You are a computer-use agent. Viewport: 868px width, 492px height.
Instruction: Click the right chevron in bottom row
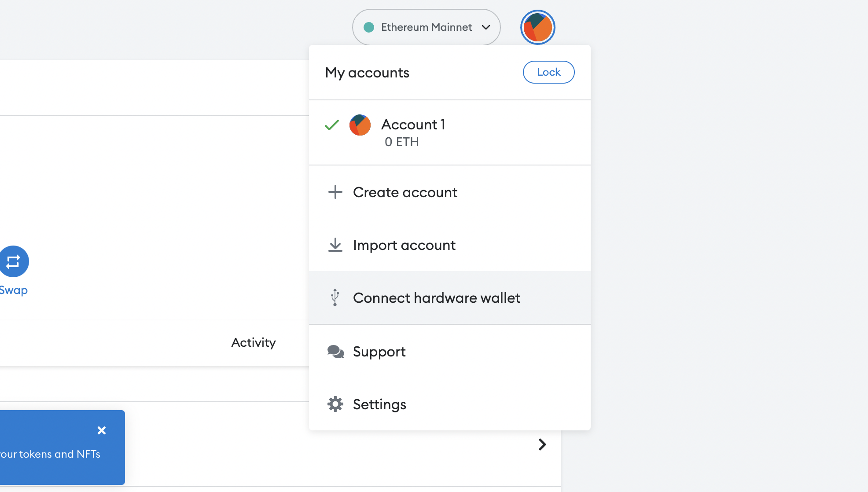click(x=542, y=444)
